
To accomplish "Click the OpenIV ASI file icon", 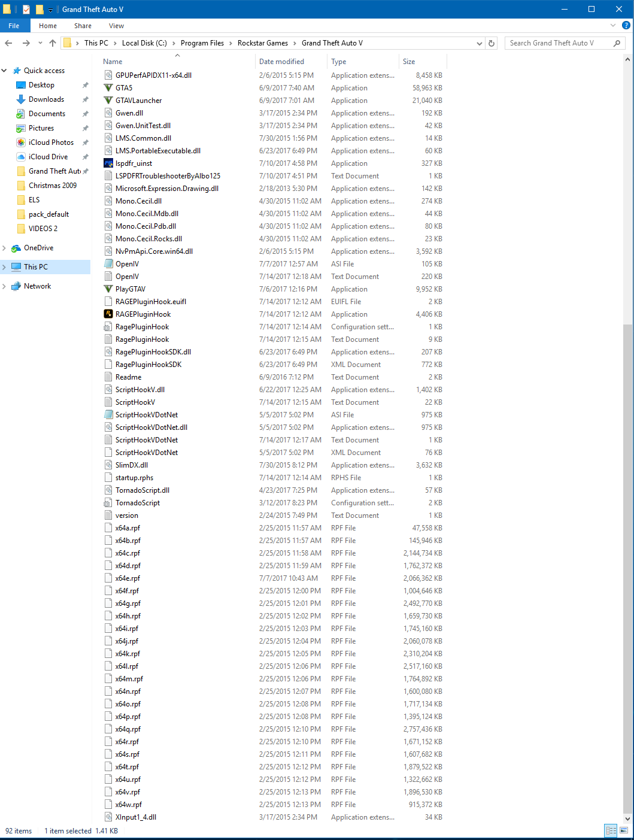I will point(108,264).
